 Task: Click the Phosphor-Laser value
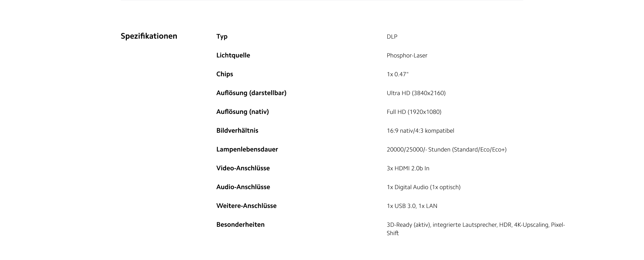click(407, 55)
